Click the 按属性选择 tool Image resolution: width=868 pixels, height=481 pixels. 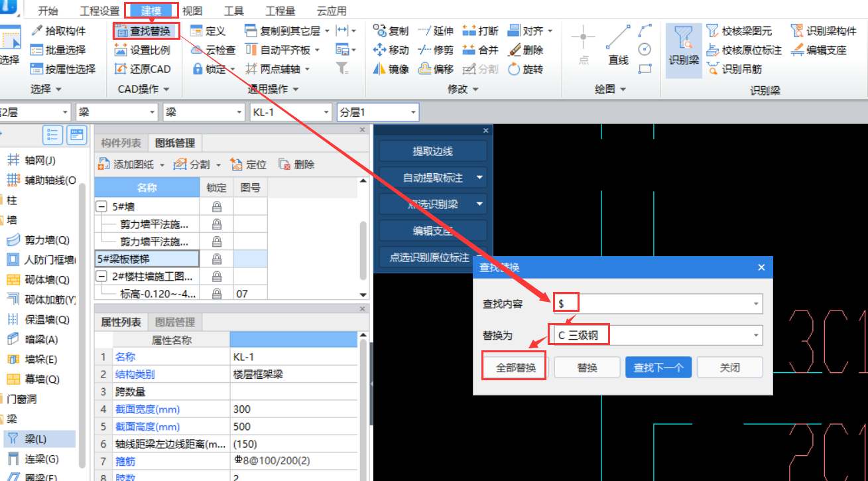63,69
